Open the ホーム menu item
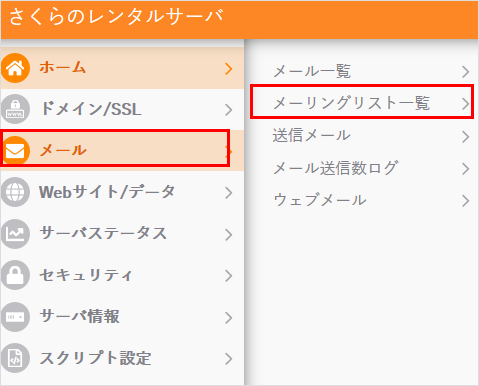Screen dimensions: 479x386 (x=122, y=68)
